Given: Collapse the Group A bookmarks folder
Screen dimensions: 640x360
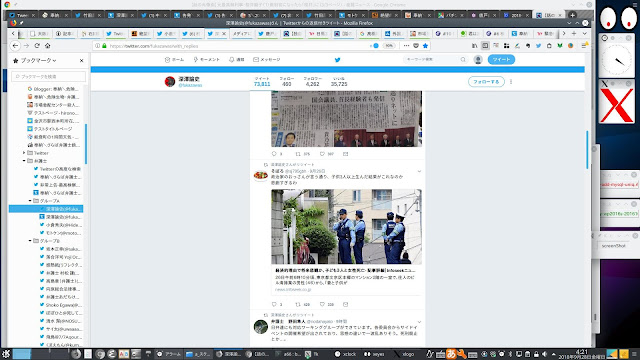Looking at the screenshot, I should 30,201.
